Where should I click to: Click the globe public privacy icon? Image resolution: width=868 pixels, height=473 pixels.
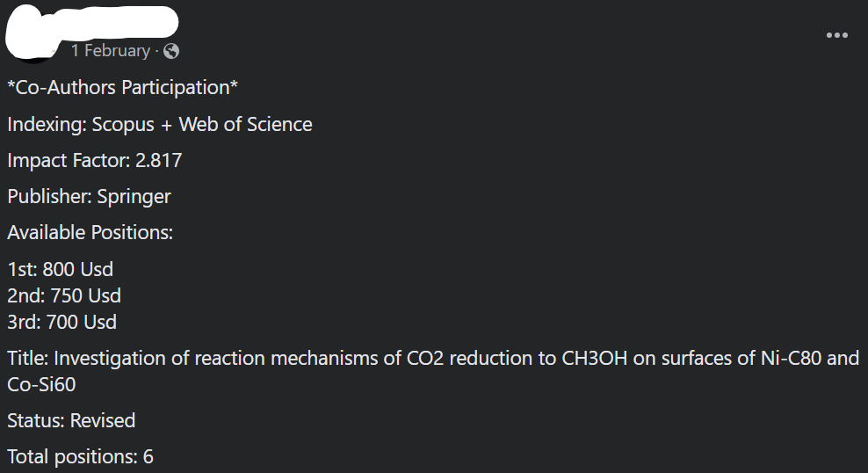click(x=171, y=51)
